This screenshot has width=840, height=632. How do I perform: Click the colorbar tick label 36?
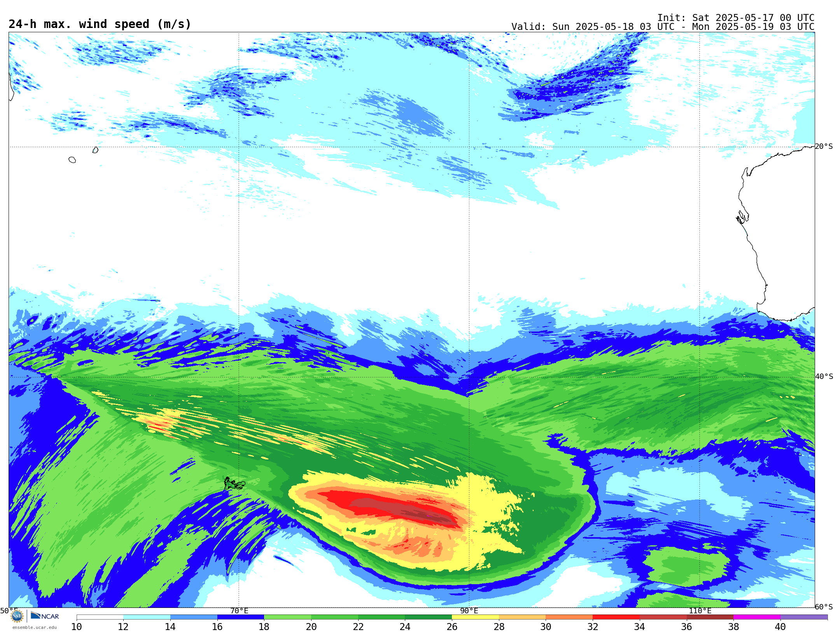686,627
